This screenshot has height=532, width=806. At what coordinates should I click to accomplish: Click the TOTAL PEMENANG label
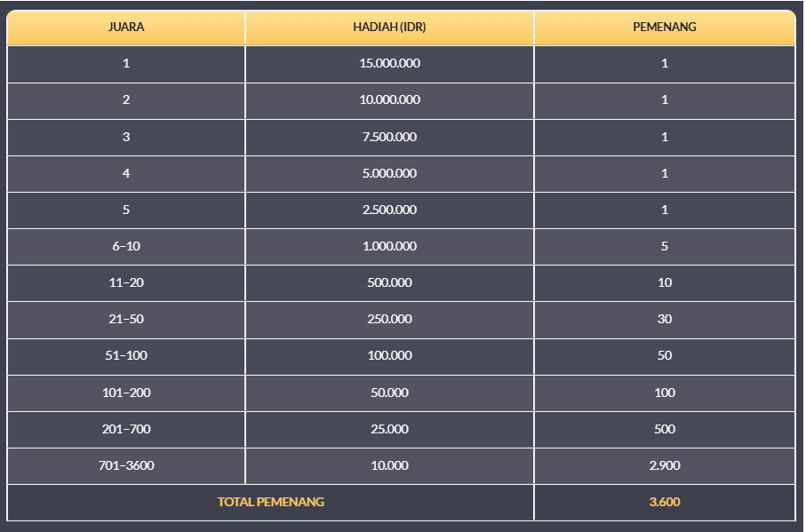pos(271,502)
